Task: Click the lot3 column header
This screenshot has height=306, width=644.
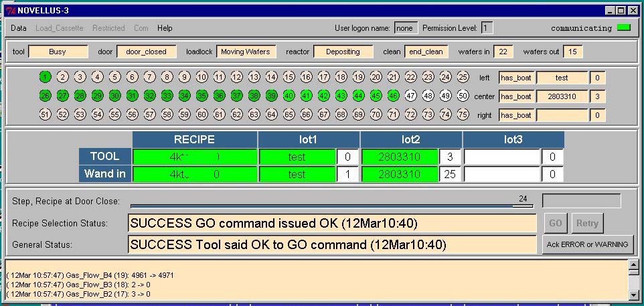Action: click(x=513, y=140)
